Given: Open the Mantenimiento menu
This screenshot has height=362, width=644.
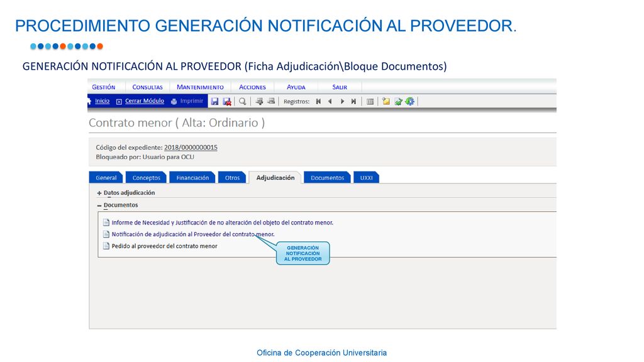Looking at the screenshot, I should [200, 87].
